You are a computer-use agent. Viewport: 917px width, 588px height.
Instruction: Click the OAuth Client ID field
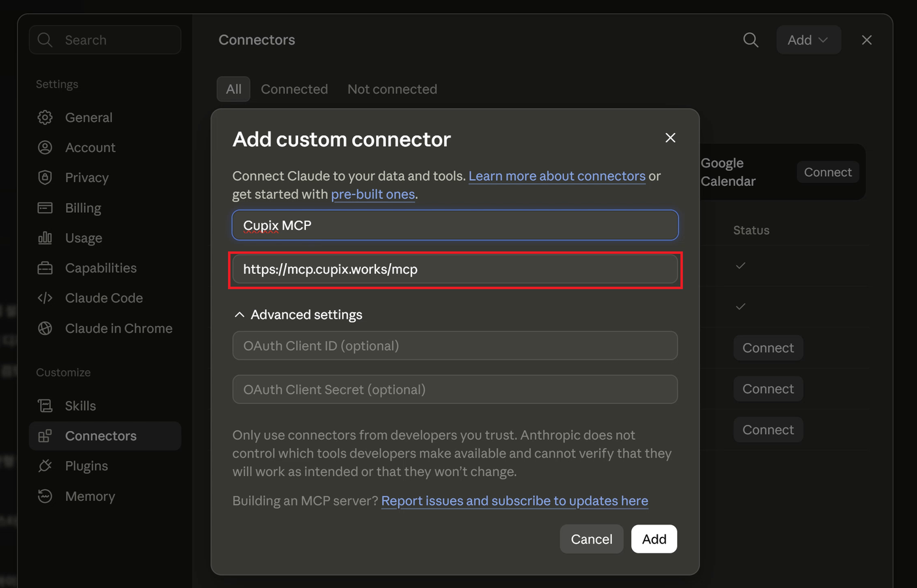coord(455,346)
